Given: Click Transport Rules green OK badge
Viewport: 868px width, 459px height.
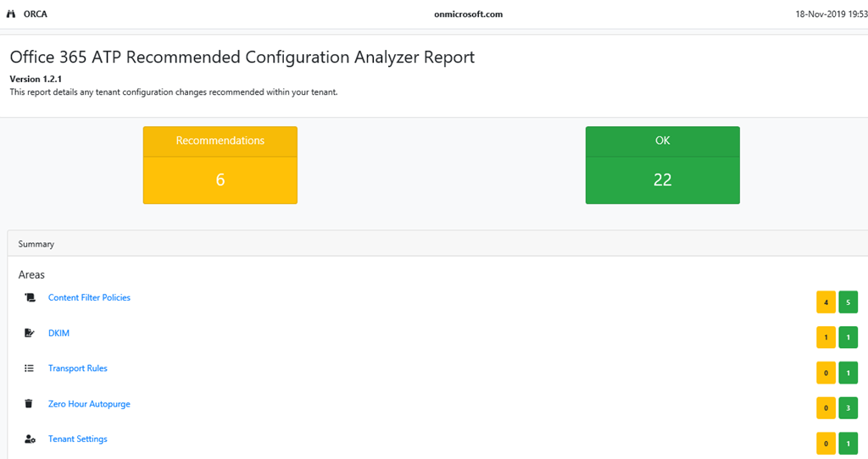Looking at the screenshot, I should point(848,373).
